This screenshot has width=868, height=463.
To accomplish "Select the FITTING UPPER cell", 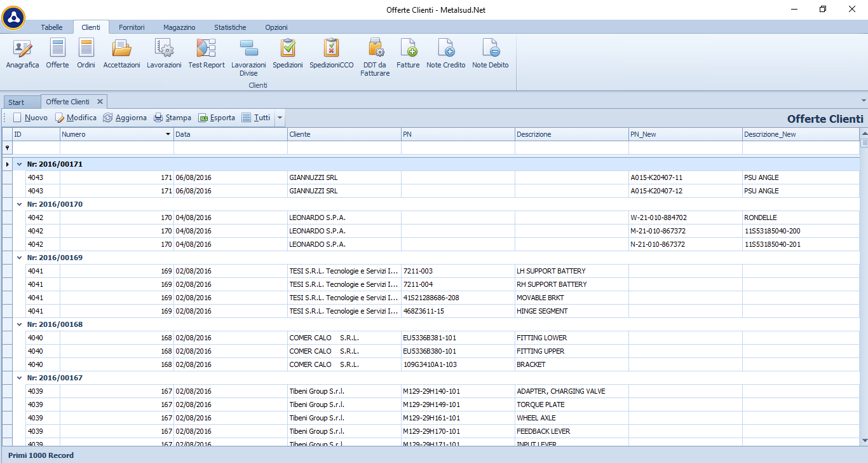I will click(x=572, y=351).
